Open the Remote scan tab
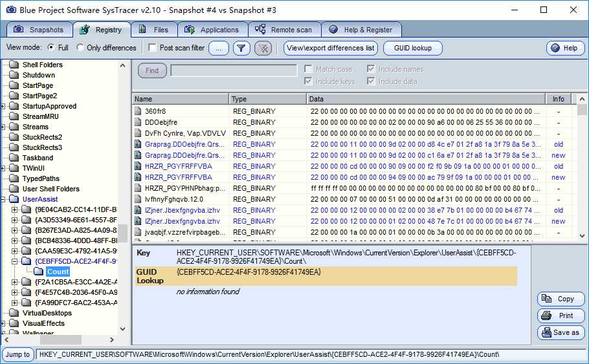The height and width of the screenshot is (364, 589). (284, 30)
